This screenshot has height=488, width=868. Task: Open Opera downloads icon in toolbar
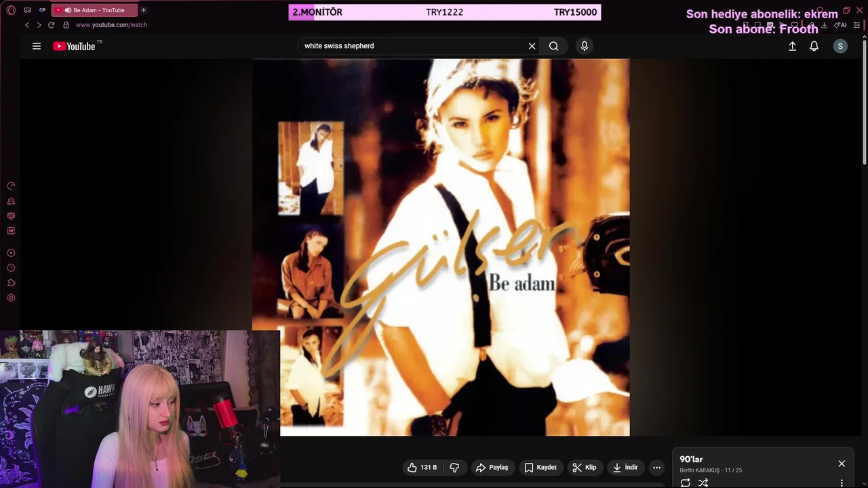click(x=824, y=25)
